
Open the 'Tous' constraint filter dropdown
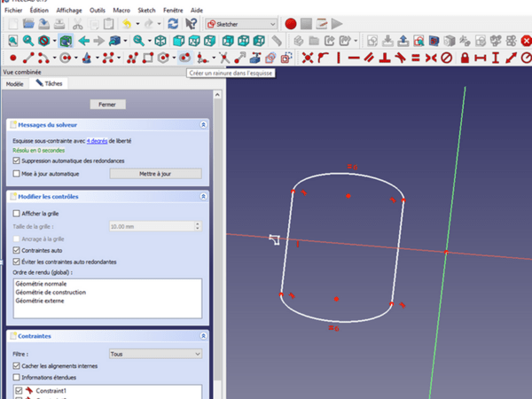click(154, 353)
